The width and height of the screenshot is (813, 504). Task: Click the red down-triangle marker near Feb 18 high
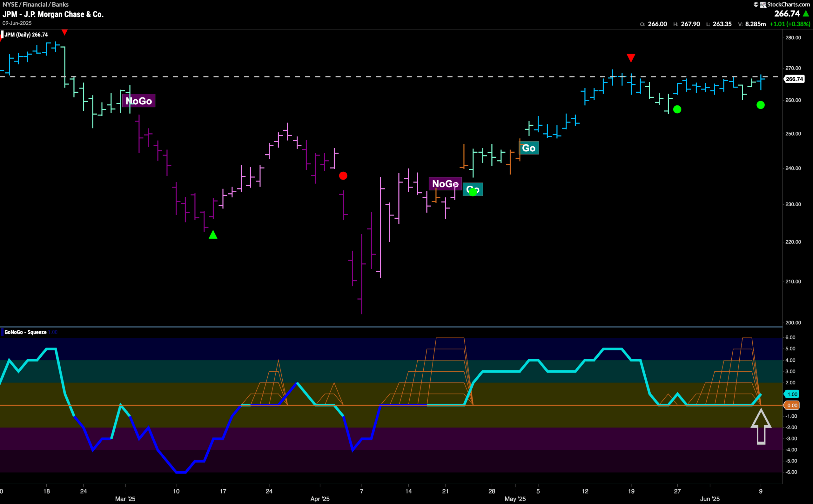point(65,32)
